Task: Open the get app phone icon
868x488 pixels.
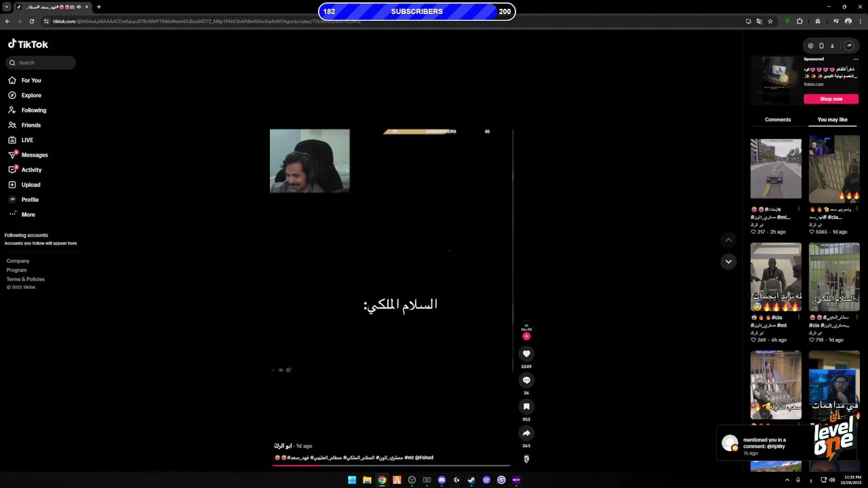Action: pyautogui.click(x=821, y=45)
